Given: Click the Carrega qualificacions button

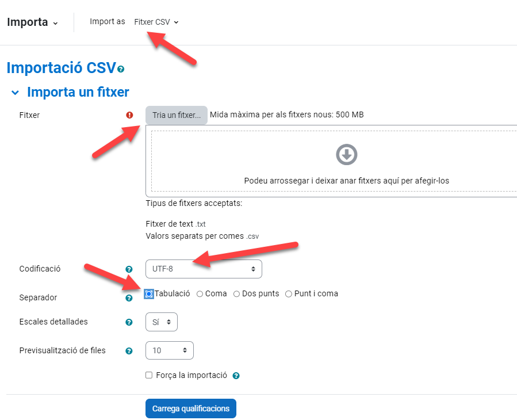Looking at the screenshot, I should pos(191,408).
